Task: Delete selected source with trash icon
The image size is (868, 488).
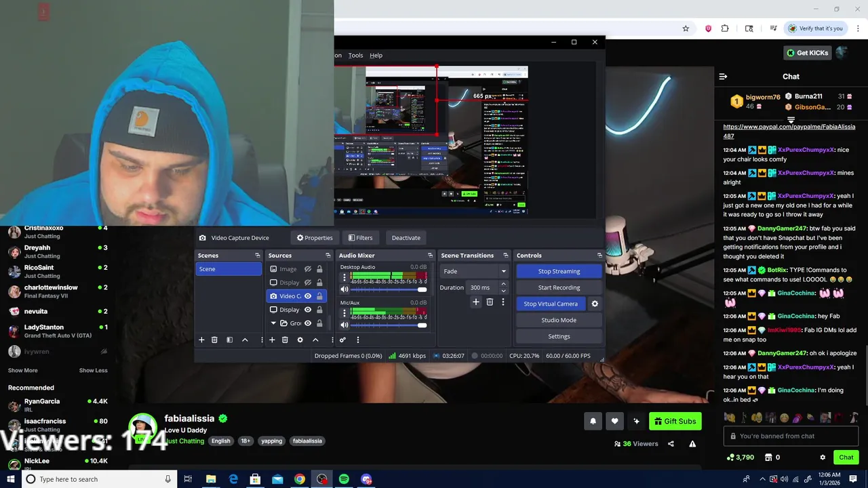Action: tap(285, 340)
